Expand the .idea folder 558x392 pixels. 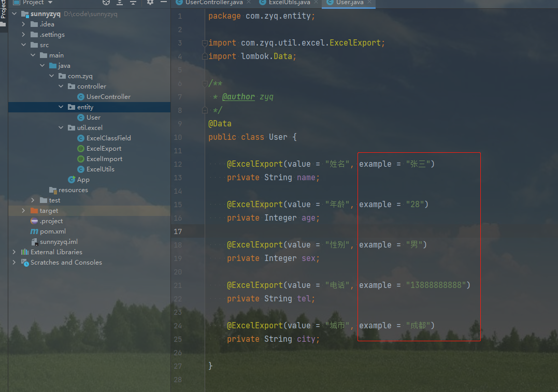pos(23,24)
